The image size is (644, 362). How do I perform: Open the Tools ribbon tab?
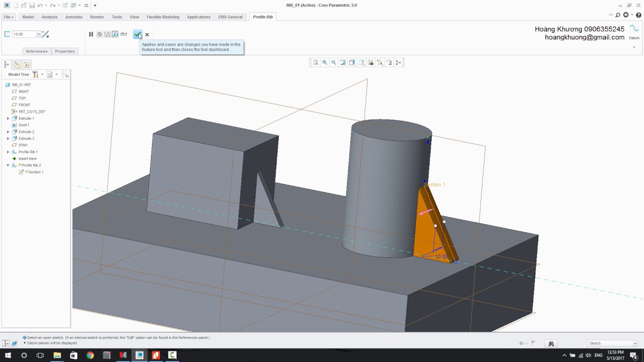point(117,17)
